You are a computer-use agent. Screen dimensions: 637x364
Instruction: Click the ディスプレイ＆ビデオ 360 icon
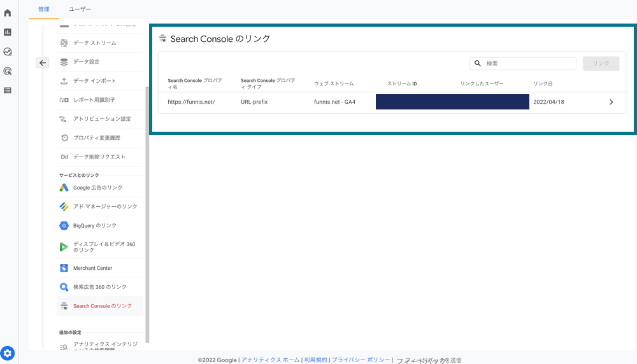tap(64, 247)
